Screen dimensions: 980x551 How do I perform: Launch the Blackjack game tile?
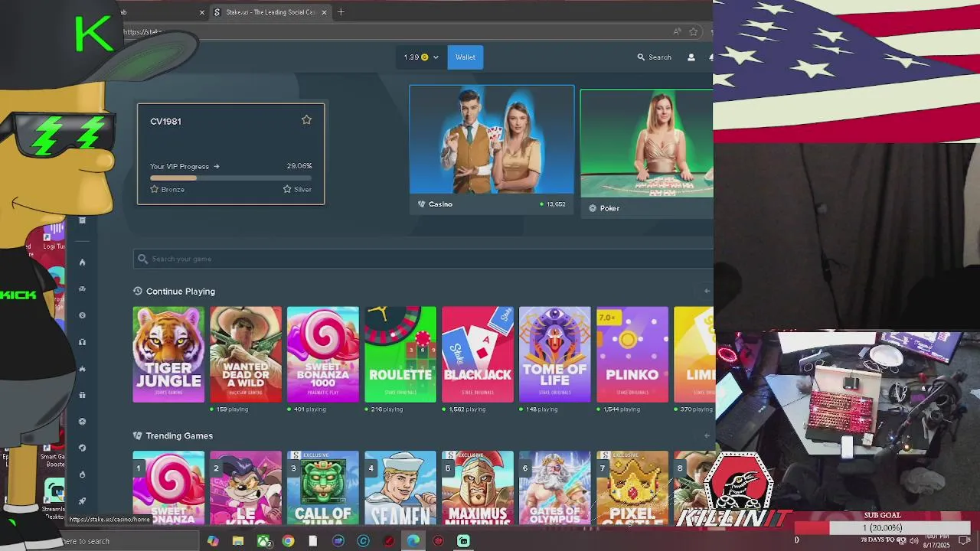pos(478,354)
